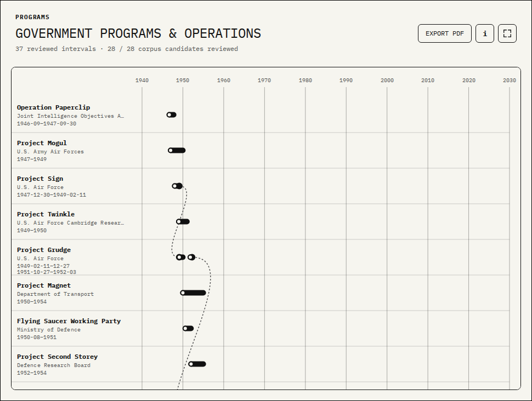Click 'U.S. Air Force Cambridge Resear…' text
532x401 pixels.
pos(71,223)
